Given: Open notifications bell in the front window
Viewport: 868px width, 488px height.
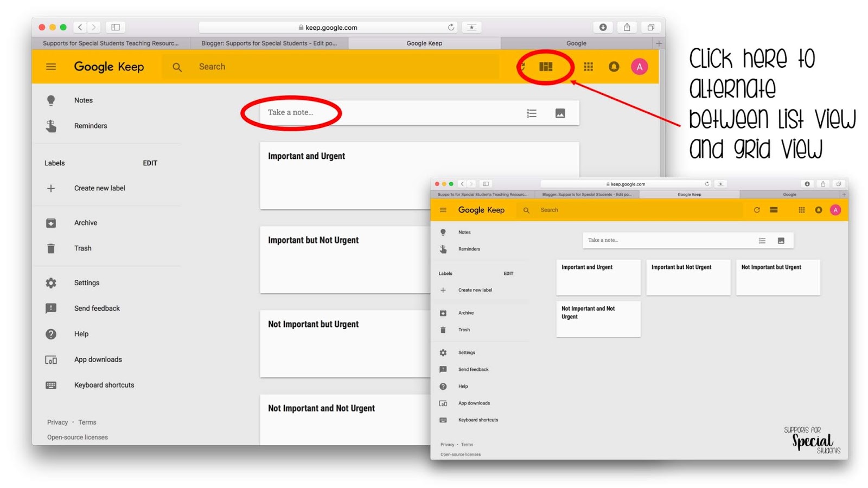Looking at the screenshot, I should (x=819, y=210).
